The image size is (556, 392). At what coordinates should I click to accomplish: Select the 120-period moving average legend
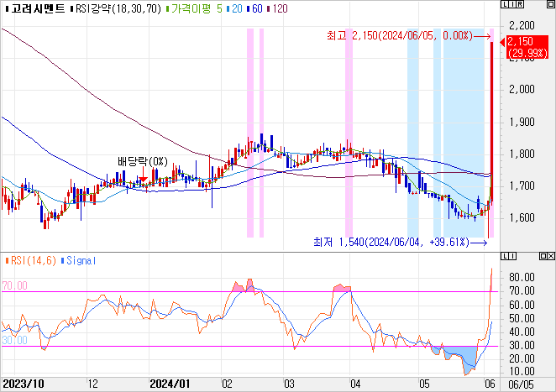(x=277, y=8)
